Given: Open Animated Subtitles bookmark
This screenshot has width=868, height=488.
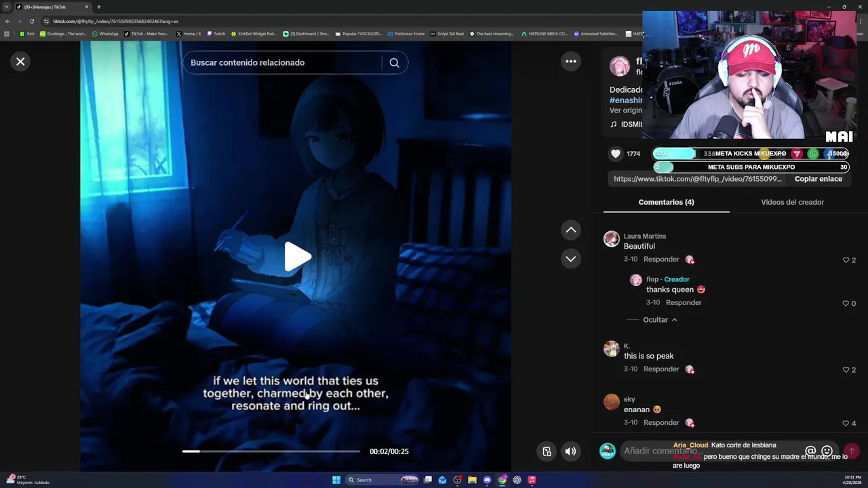Looking at the screenshot, I should pyautogui.click(x=596, y=34).
